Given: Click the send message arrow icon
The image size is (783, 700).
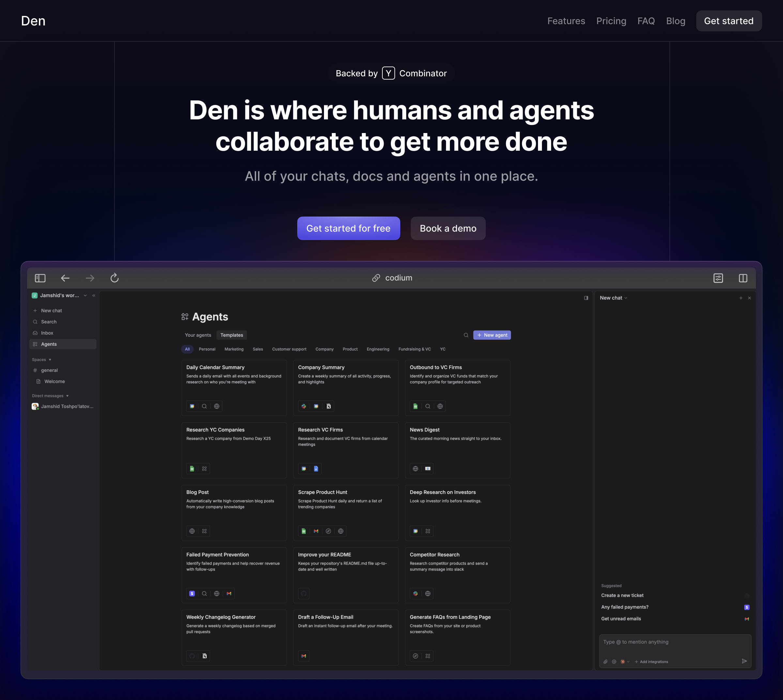Looking at the screenshot, I should (744, 661).
